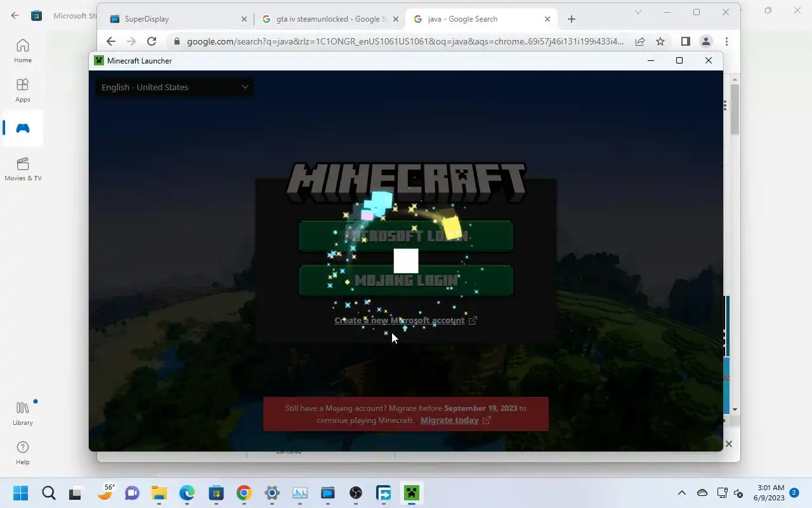The height and width of the screenshot is (508, 812).
Task: Switch to SuperDisplay tab in Chrome
Action: click(178, 19)
